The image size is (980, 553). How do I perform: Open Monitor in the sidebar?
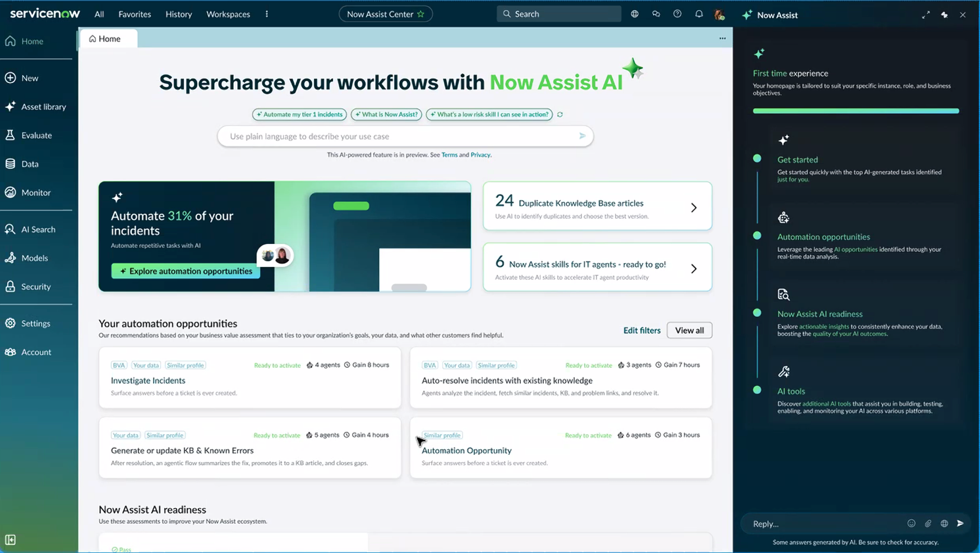29,192
